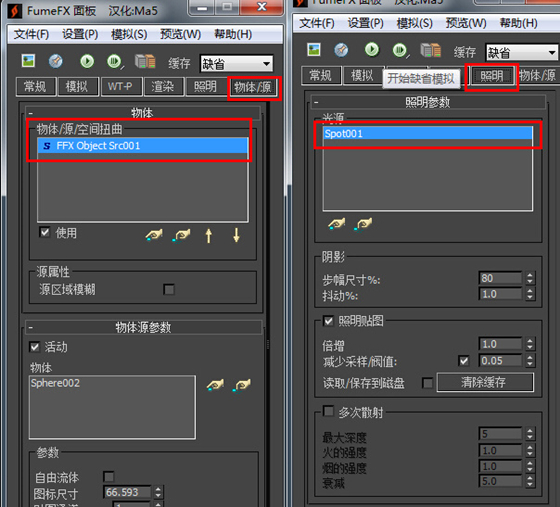Click pick light hand icon under Spot001 list
Viewport: 560px width, 507px height.
coord(336,224)
